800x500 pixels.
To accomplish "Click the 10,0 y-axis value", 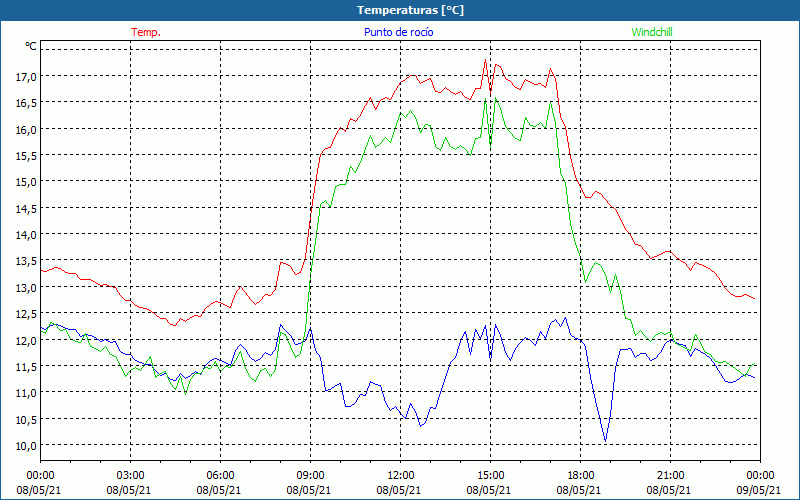I will coord(26,445).
